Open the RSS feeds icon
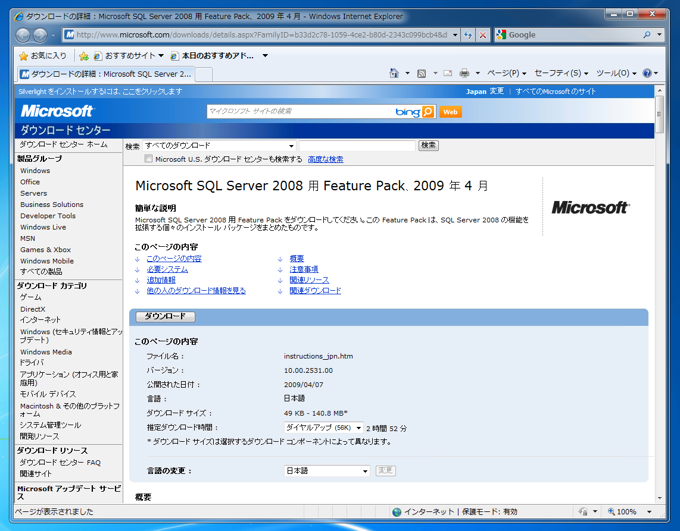The height and width of the screenshot is (531, 680). coord(422,73)
